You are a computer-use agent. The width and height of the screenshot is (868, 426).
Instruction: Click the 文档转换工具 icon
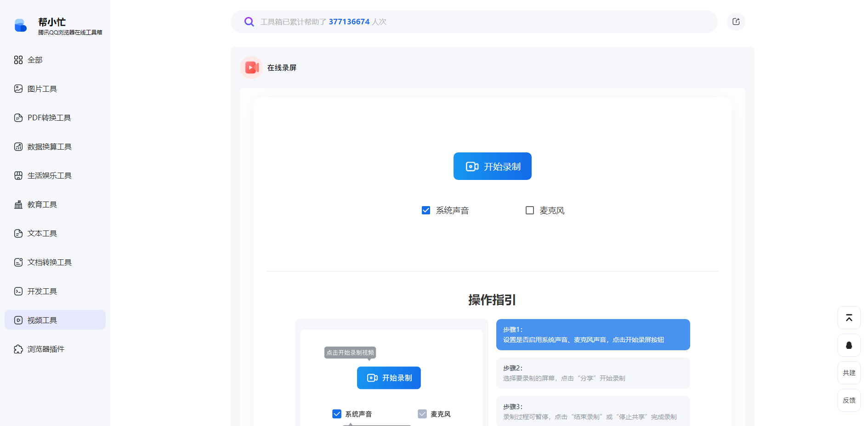click(18, 262)
